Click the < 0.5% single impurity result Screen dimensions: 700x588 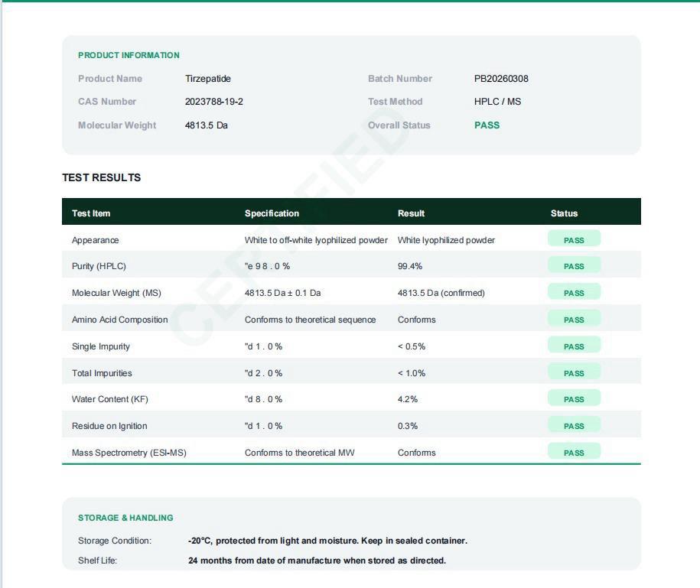coord(412,346)
